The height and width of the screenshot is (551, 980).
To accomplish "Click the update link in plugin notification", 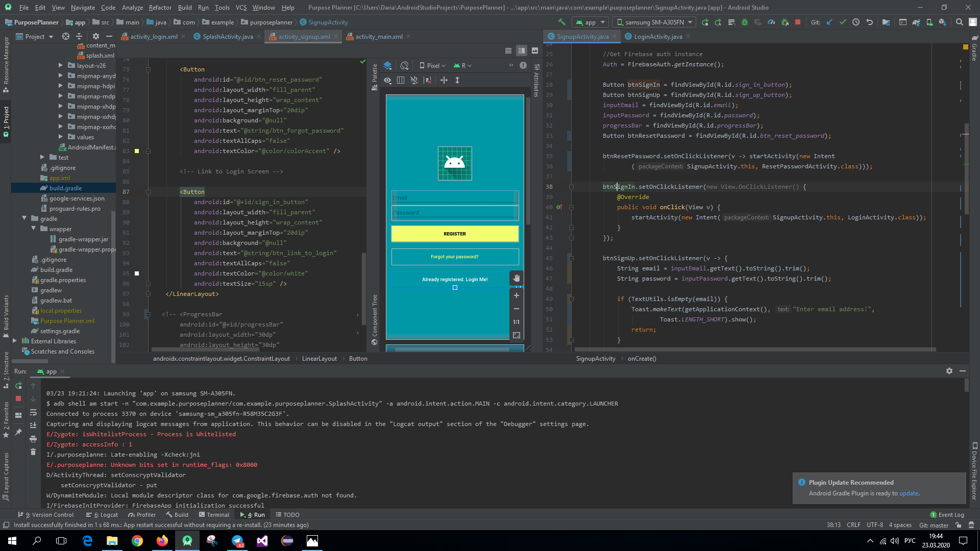I will pos(909,493).
